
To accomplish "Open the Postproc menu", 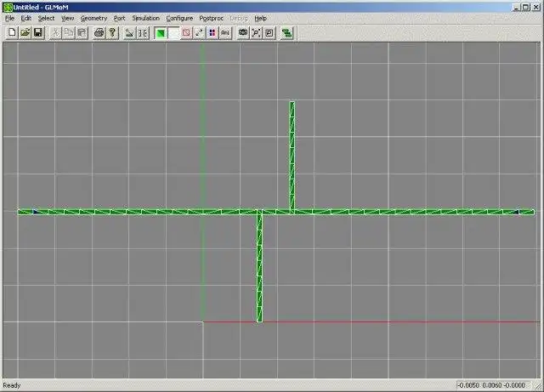I will click(x=212, y=18).
